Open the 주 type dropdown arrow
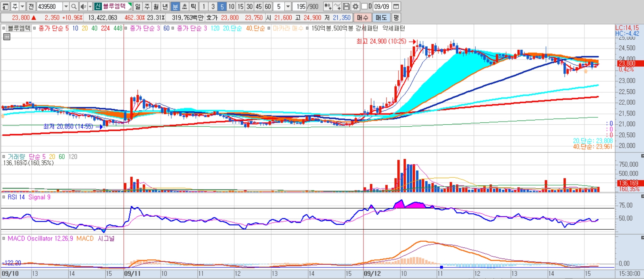This screenshot has width=644, height=279. (22, 7)
